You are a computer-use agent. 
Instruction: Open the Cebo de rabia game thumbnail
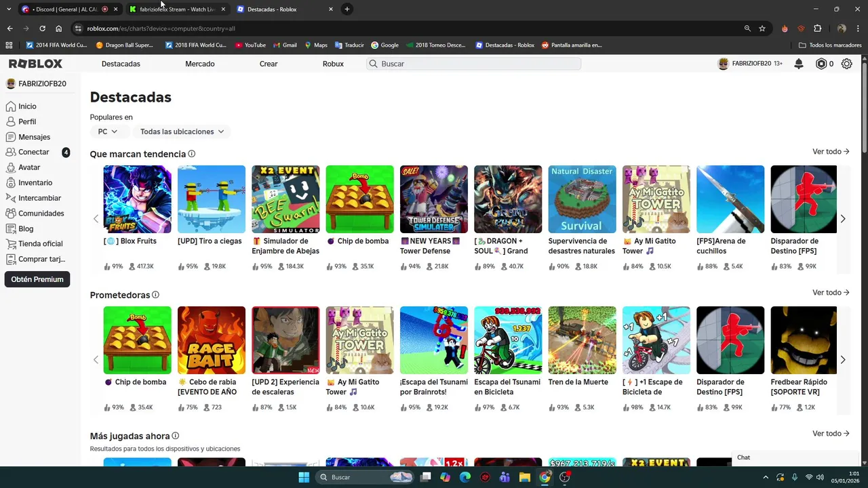[212, 340]
